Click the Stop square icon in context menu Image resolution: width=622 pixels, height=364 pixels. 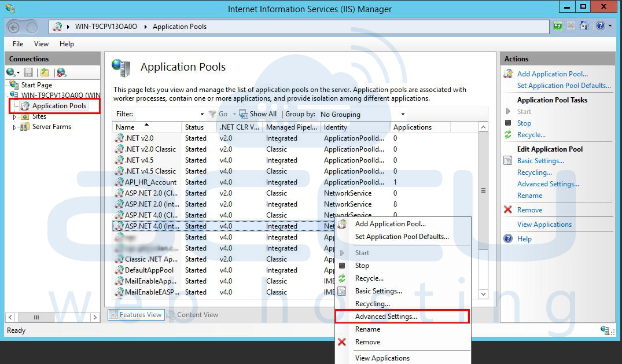[x=342, y=266]
